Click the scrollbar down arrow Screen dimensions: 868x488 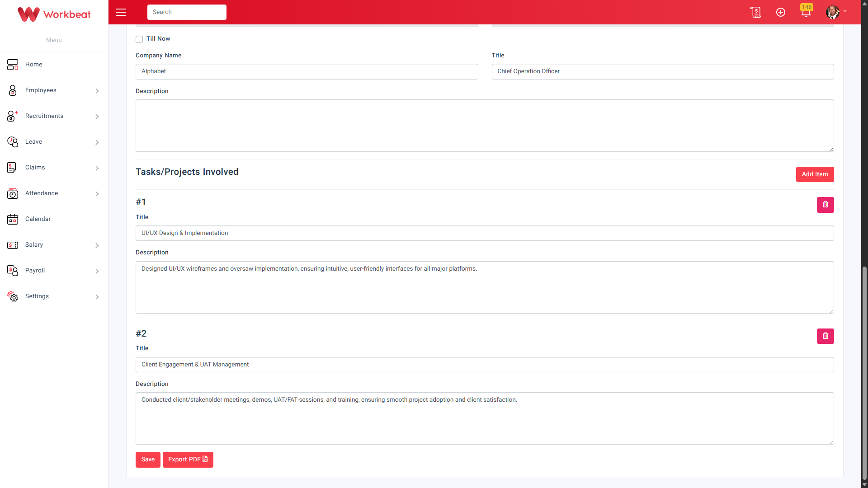[864, 484]
